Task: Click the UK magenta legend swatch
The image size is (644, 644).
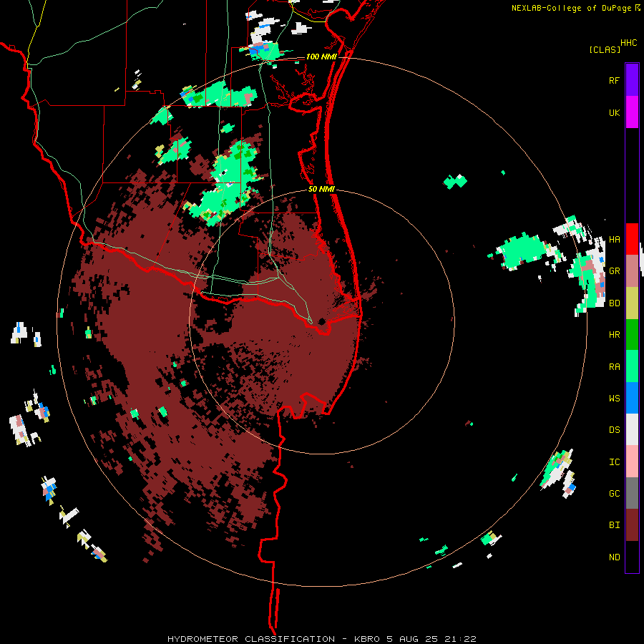Action: point(632,112)
